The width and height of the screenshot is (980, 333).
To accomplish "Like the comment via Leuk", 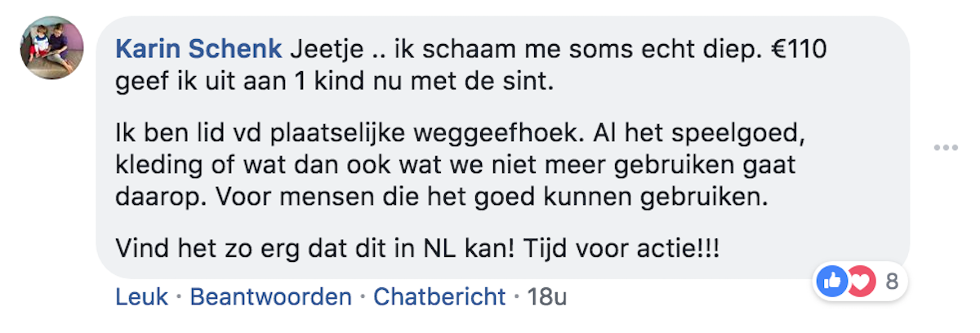I will coord(141,296).
